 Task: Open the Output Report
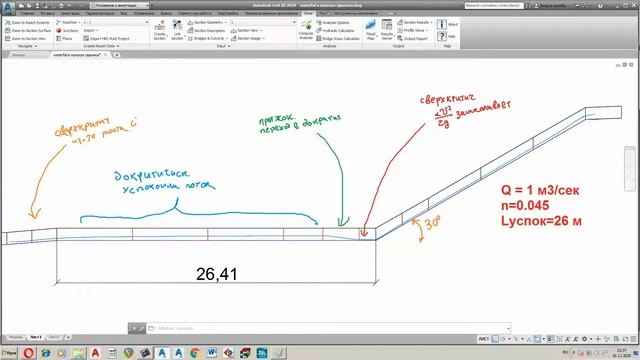click(x=412, y=38)
